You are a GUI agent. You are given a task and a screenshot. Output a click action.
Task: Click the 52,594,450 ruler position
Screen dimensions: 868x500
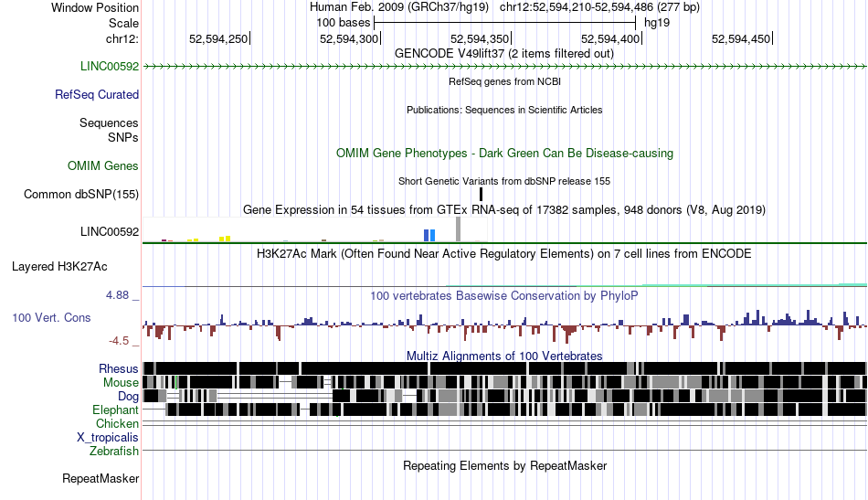coord(741,38)
